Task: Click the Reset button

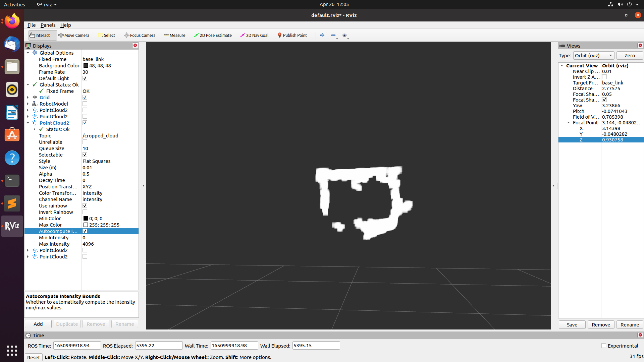Action: 34,357
